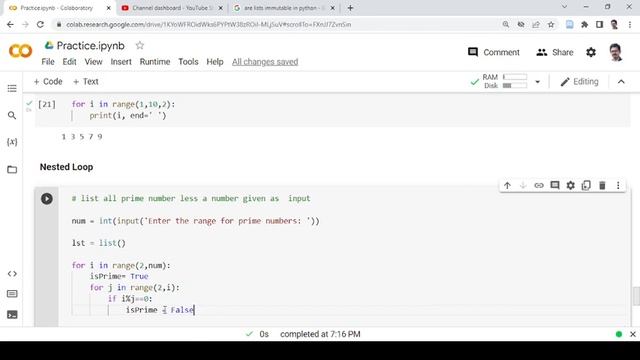Click the line 'lst = list()'
This screenshot has width=640, height=360.
(99, 243)
